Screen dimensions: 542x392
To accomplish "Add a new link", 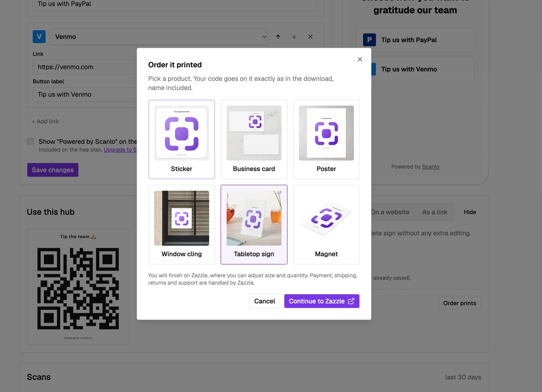I will 45,121.
